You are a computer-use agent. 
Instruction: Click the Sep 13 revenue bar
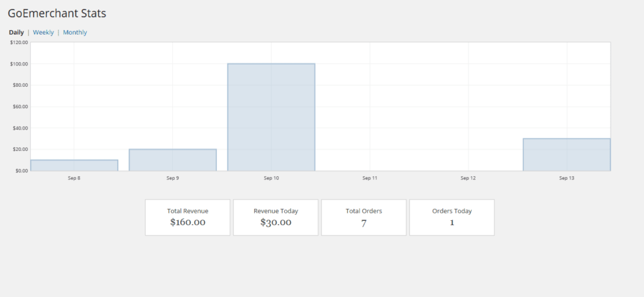coord(567,154)
